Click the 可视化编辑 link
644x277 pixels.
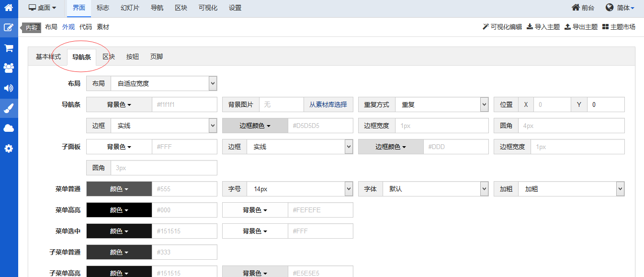[502, 27]
